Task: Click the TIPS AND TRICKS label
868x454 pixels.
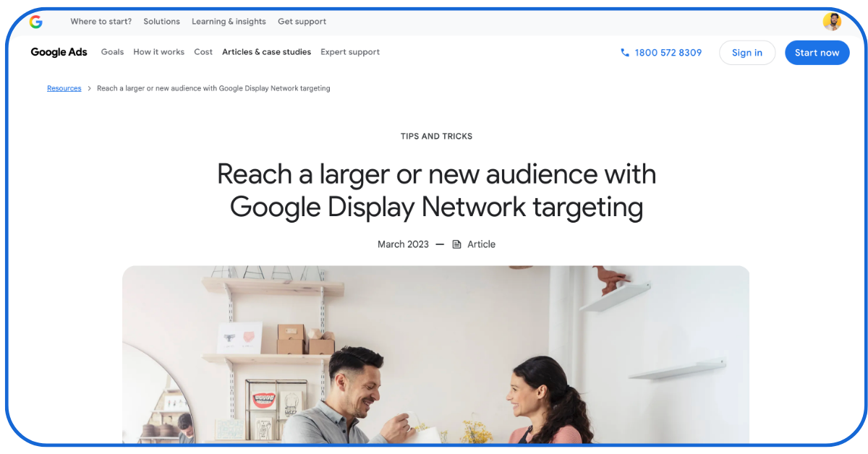Action: point(436,136)
